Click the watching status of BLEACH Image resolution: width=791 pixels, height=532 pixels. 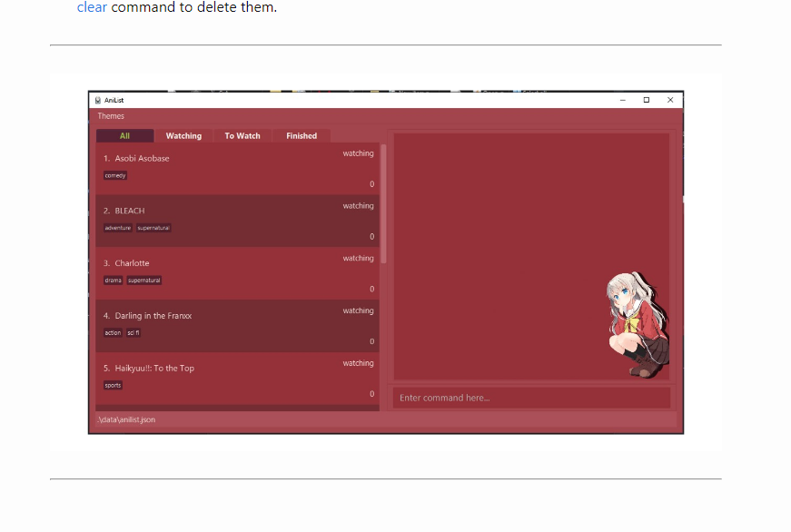pos(358,206)
